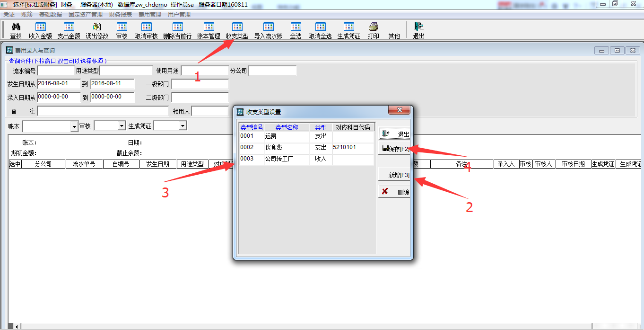Click the 新增[F3] button
This screenshot has width=644, height=330.
pyautogui.click(x=395, y=175)
